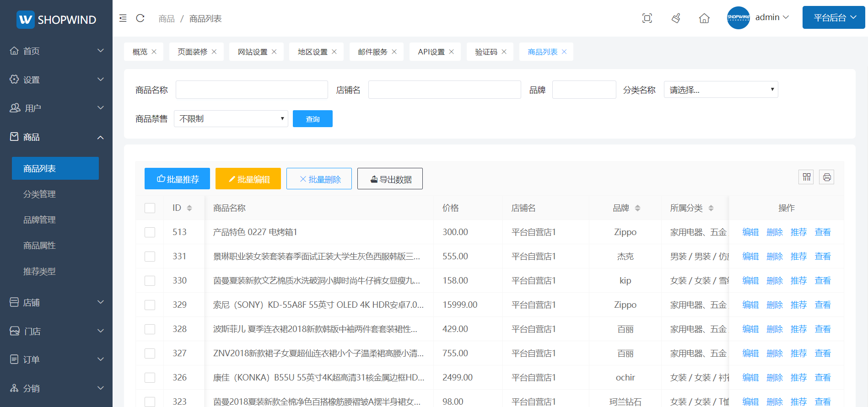Viewport: 868px width, 407px height.
Task: Open the admin user dropdown
Action: tap(772, 17)
